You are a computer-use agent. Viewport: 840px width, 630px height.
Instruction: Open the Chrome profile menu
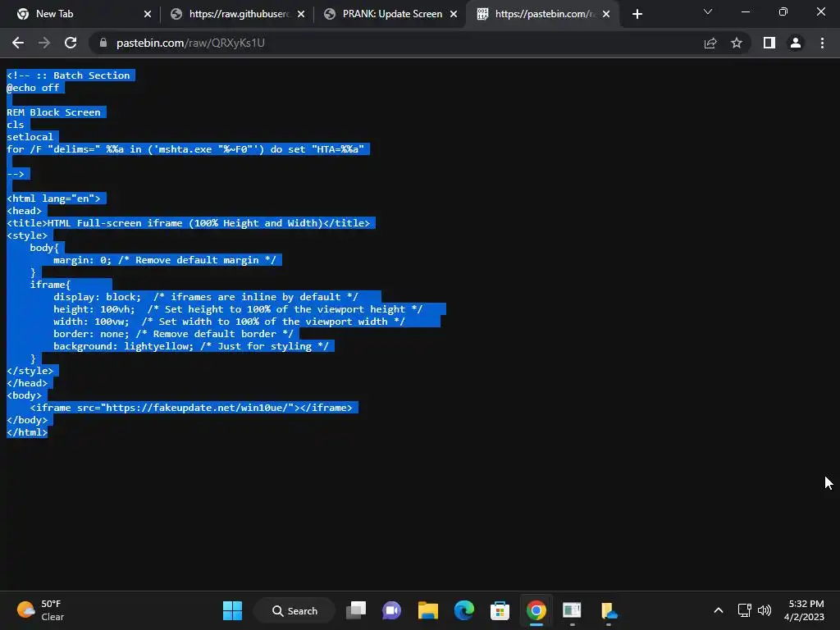(x=796, y=43)
